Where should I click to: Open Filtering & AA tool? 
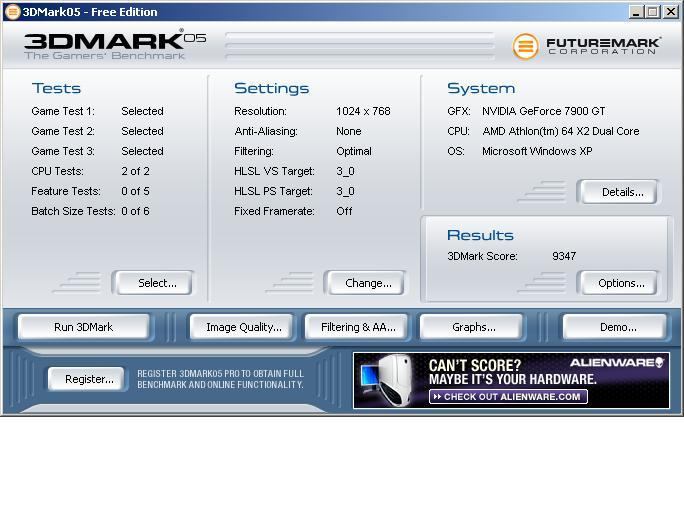(x=356, y=327)
